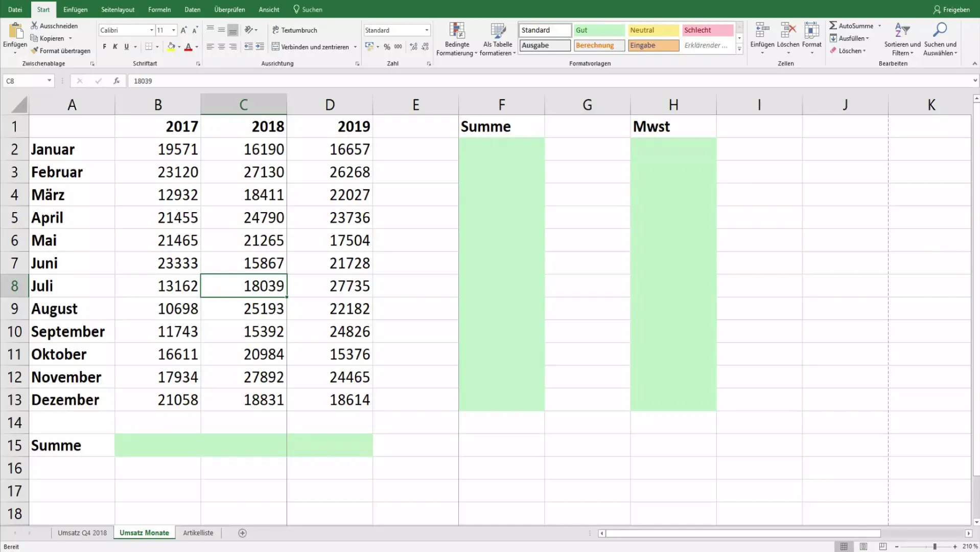Toggle align right
980x552 pixels.
click(233, 47)
